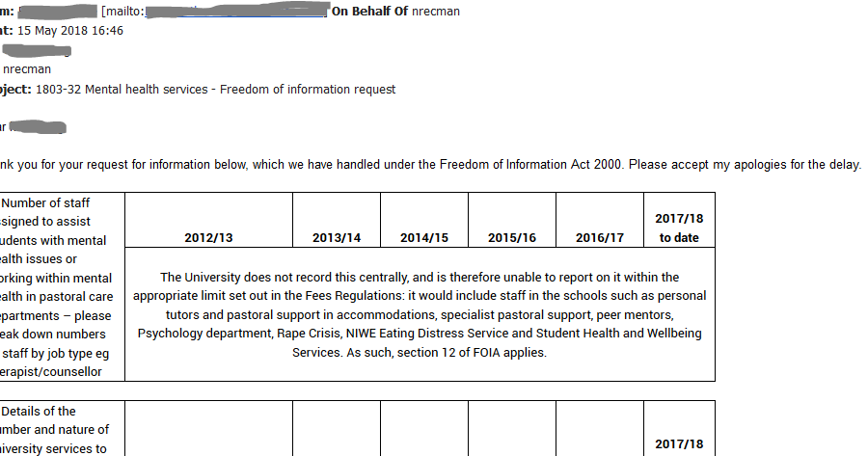Click the redacted name after the greeting
Viewport: 868px width, 456px height.
[x=39, y=126]
